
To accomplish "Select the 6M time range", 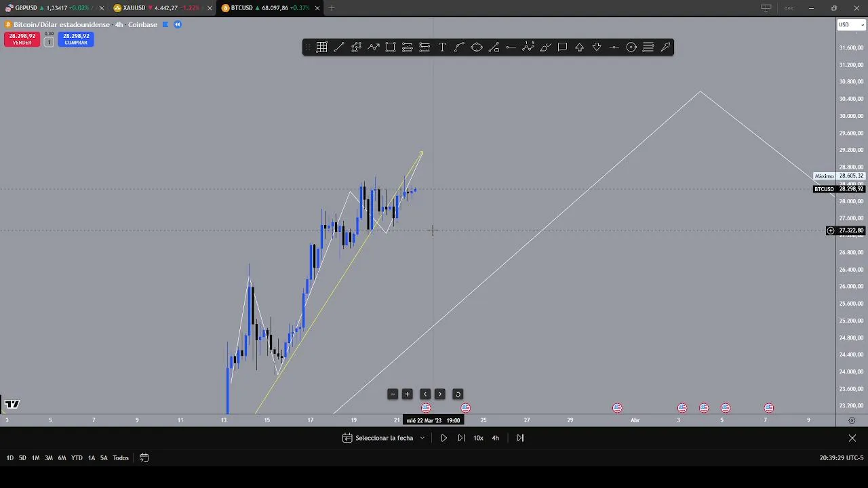I will pos(62,458).
